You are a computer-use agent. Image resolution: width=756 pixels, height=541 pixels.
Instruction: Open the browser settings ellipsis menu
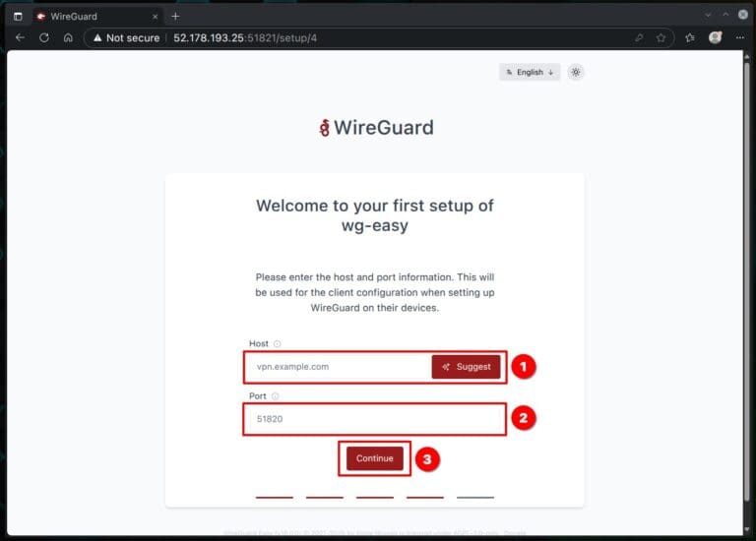[x=740, y=37]
